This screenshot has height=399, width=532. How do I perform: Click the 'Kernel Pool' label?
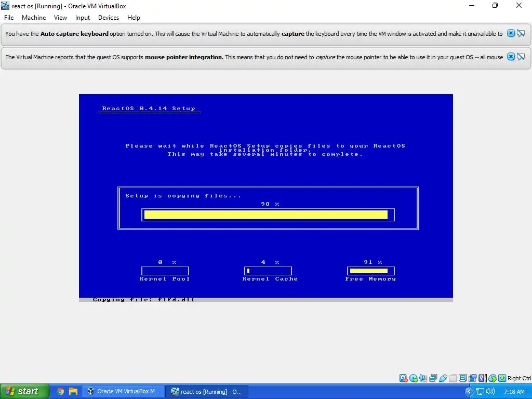[x=165, y=279]
